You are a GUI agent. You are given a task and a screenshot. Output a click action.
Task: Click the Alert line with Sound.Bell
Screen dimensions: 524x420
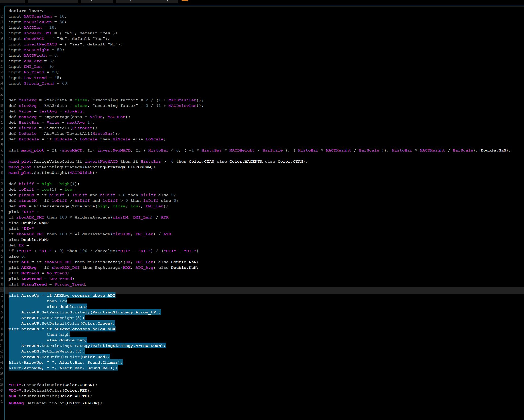pyautogui.click(x=63, y=368)
